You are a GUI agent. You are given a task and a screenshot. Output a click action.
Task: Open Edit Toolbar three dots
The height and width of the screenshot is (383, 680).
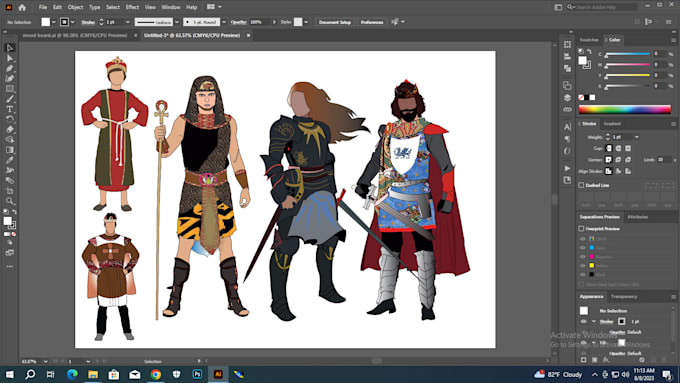tap(10, 266)
